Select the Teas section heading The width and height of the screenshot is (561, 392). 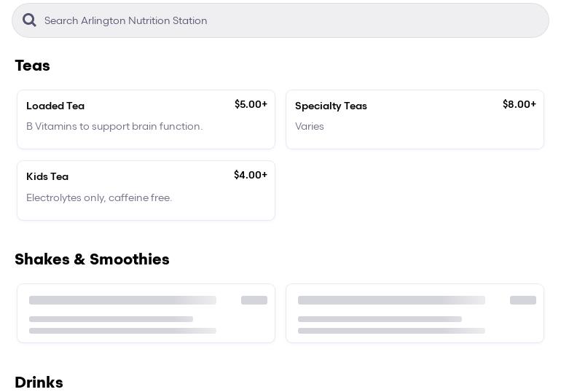pyautogui.click(x=32, y=66)
